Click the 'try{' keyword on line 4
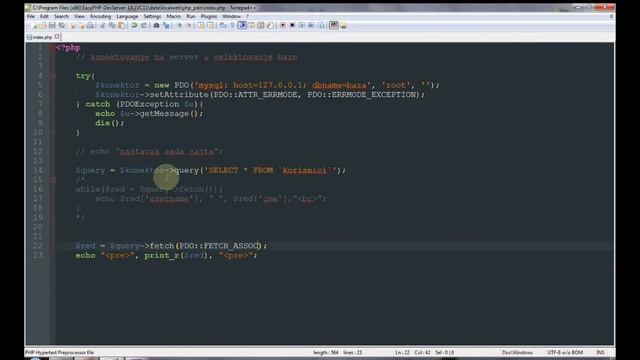 click(x=85, y=76)
